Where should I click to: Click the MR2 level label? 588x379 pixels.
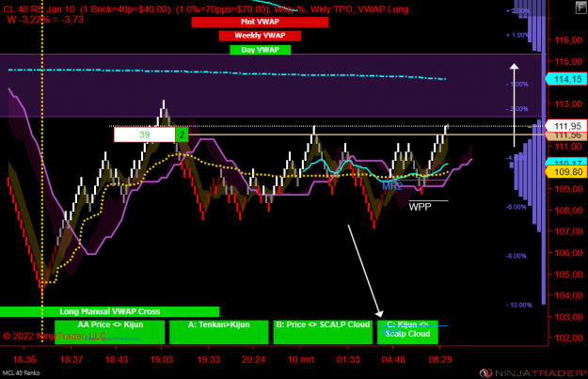[x=392, y=186]
